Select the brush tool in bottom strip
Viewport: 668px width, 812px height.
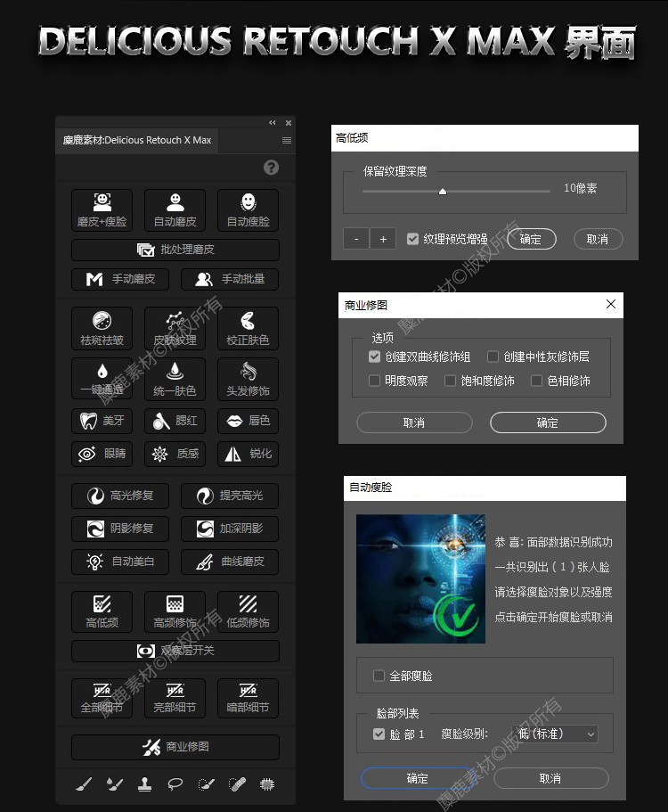[84, 784]
